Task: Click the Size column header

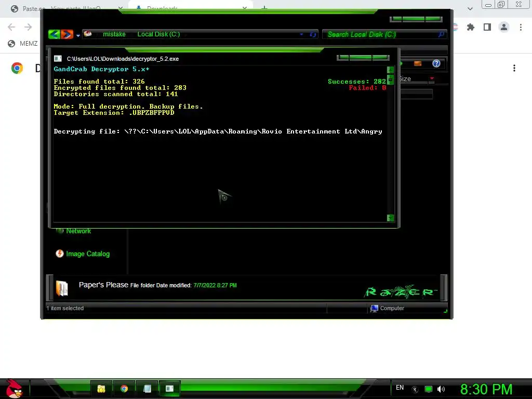Action: (x=414, y=79)
